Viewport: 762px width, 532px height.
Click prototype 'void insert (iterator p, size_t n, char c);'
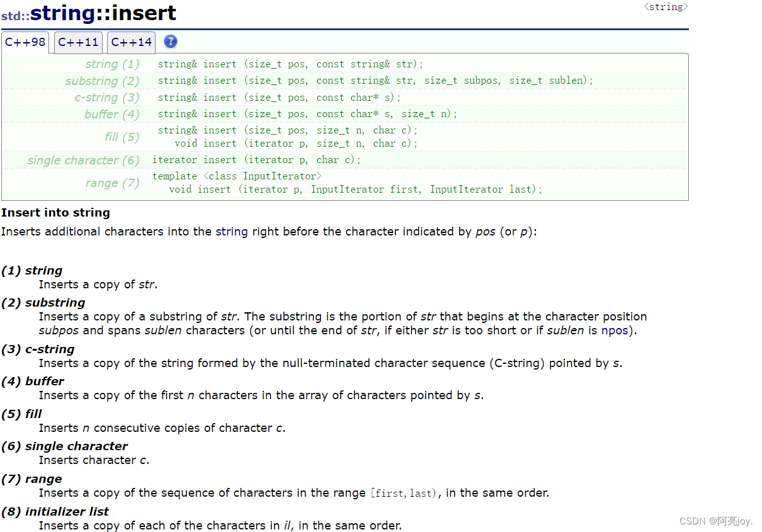296,144
